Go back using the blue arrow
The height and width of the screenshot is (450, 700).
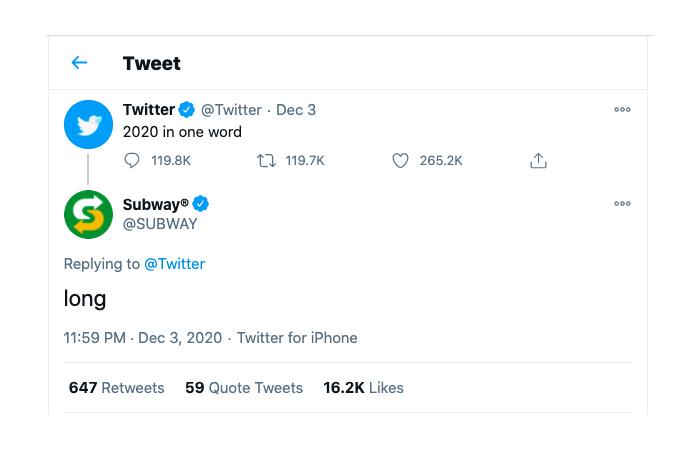coord(79,62)
